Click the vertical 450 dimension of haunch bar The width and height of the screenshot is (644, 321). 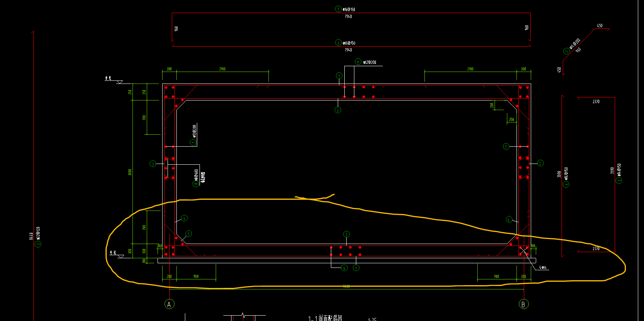[559, 70]
